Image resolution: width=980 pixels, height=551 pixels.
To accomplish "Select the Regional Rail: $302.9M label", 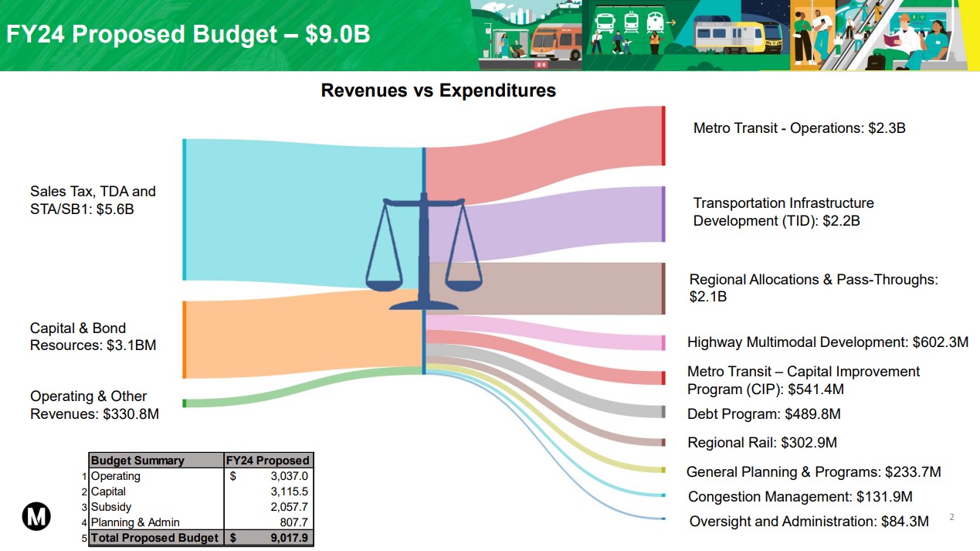I will tap(761, 443).
